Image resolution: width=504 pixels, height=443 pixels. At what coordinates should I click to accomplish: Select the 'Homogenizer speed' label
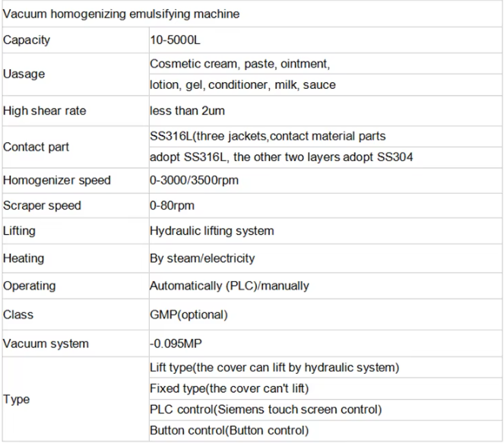[57, 180]
